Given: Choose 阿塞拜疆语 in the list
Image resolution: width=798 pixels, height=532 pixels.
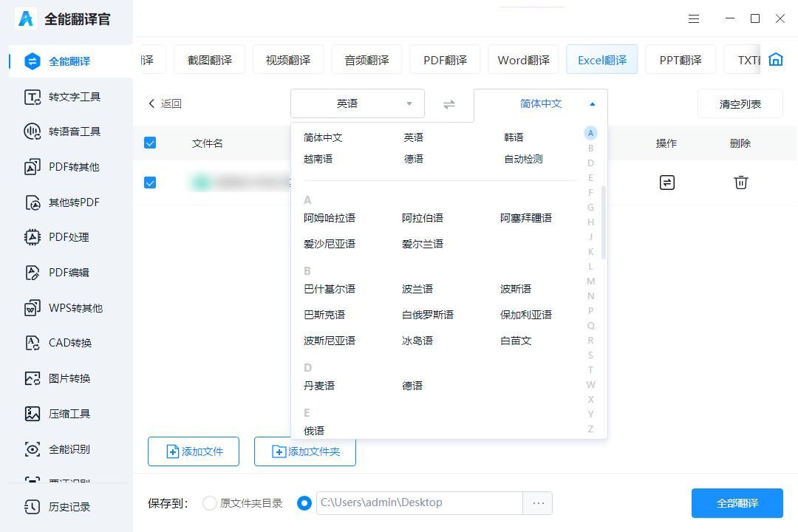Looking at the screenshot, I should (x=526, y=218).
